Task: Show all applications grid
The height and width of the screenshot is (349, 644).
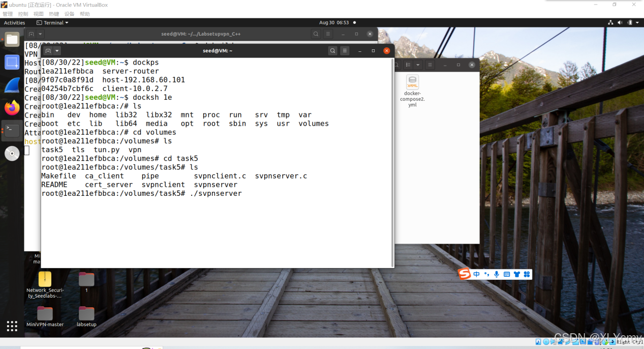Action: coord(12,326)
